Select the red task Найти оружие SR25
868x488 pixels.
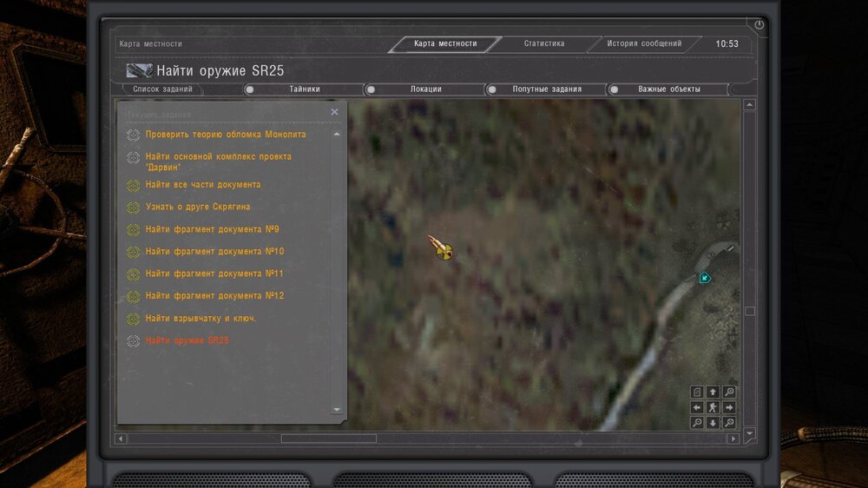[x=187, y=340]
